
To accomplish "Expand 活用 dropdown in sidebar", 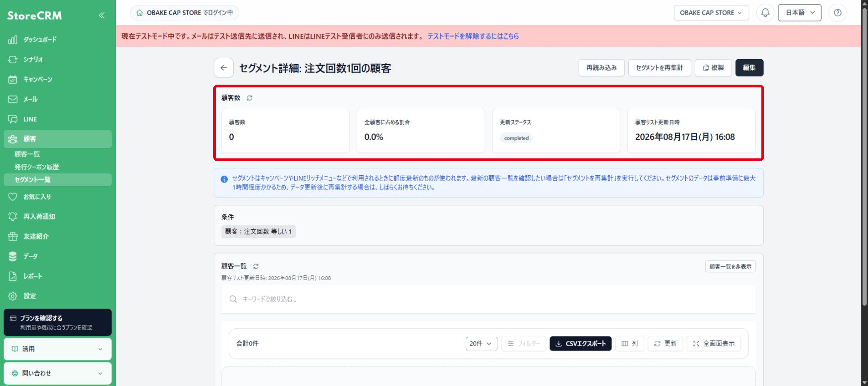I will [57, 349].
